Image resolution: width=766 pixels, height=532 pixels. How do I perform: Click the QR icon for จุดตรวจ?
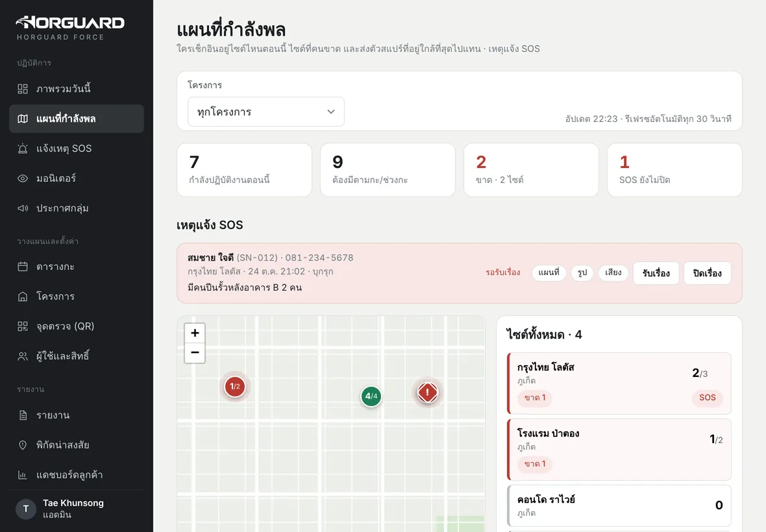pyautogui.click(x=23, y=326)
